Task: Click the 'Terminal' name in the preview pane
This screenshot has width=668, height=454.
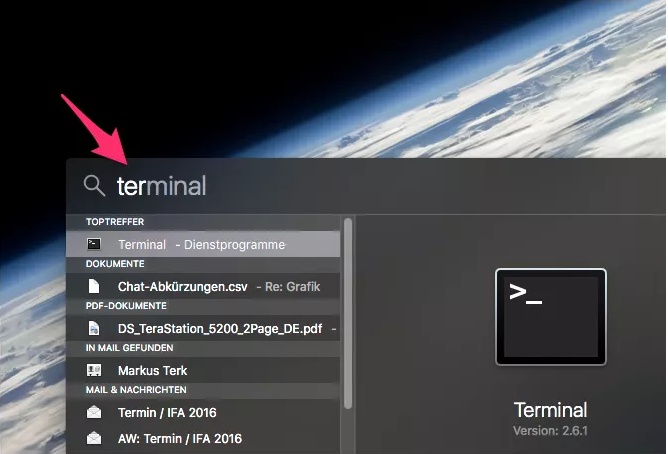Action: pos(550,410)
